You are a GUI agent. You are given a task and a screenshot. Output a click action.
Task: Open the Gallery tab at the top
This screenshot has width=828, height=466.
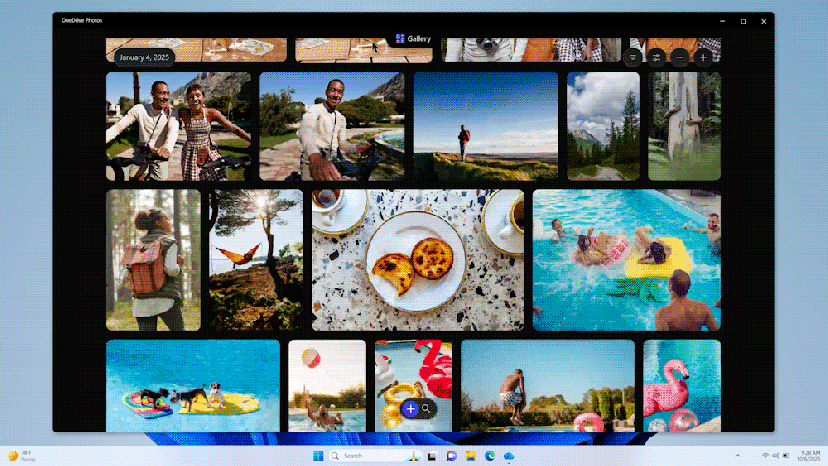(x=413, y=39)
